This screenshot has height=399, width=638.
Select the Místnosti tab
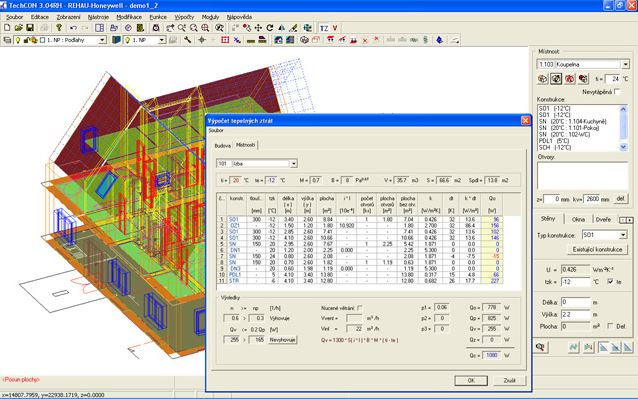click(x=245, y=145)
